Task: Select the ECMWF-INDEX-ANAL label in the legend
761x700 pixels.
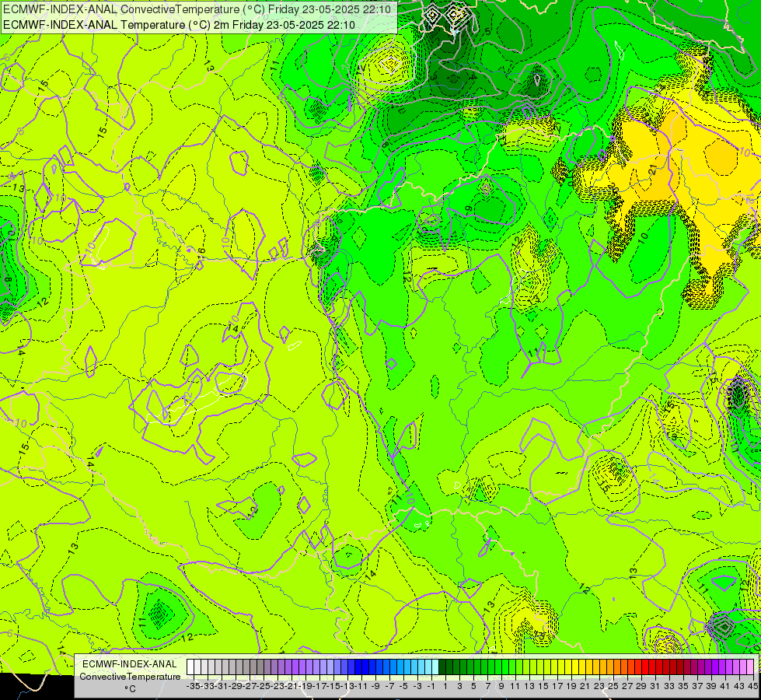Action: coord(130,664)
